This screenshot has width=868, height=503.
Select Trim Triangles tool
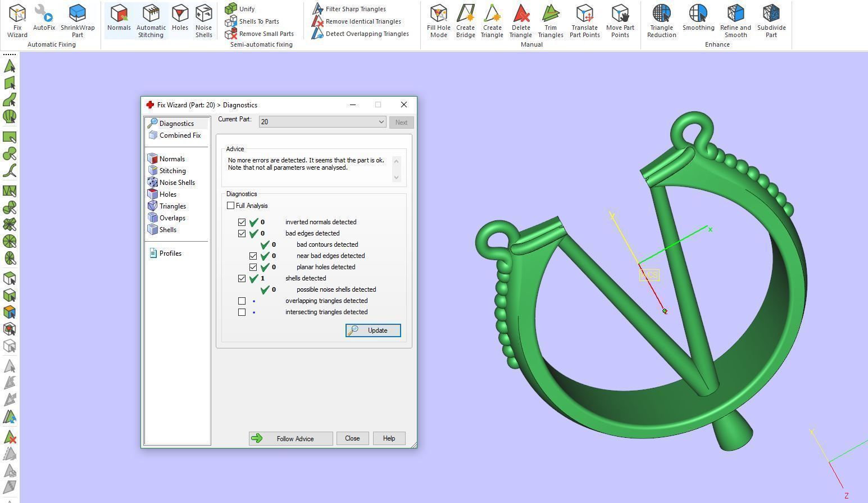click(x=550, y=21)
